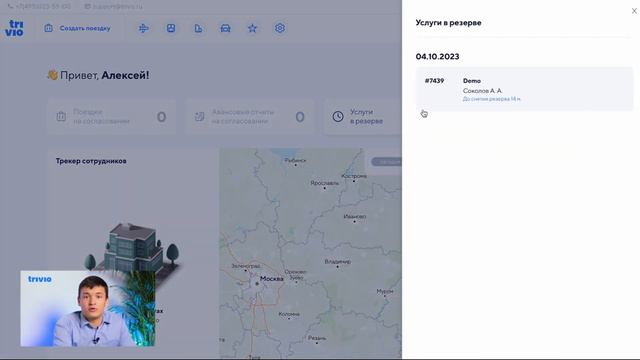The height and width of the screenshot is (360, 640).
Task: Open the car transfer icon
Action: coord(225,28)
